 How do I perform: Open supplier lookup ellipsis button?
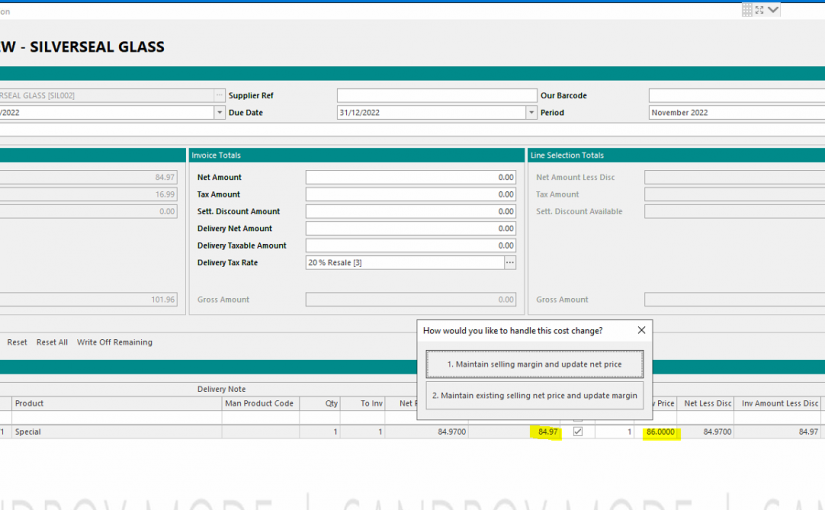(x=219, y=95)
